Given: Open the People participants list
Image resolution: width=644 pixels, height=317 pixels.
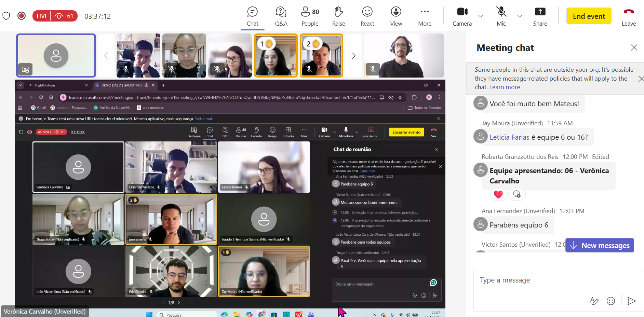Looking at the screenshot, I should coord(310,16).
